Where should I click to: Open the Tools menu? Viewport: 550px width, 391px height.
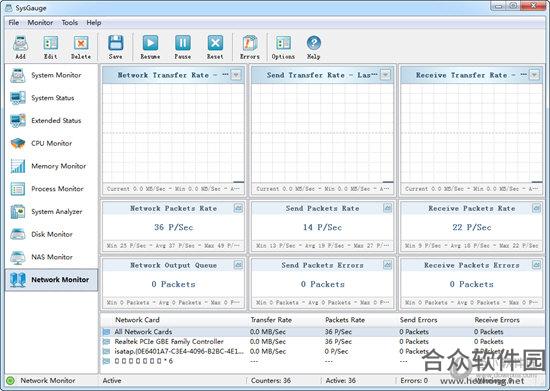pos(70,23)
